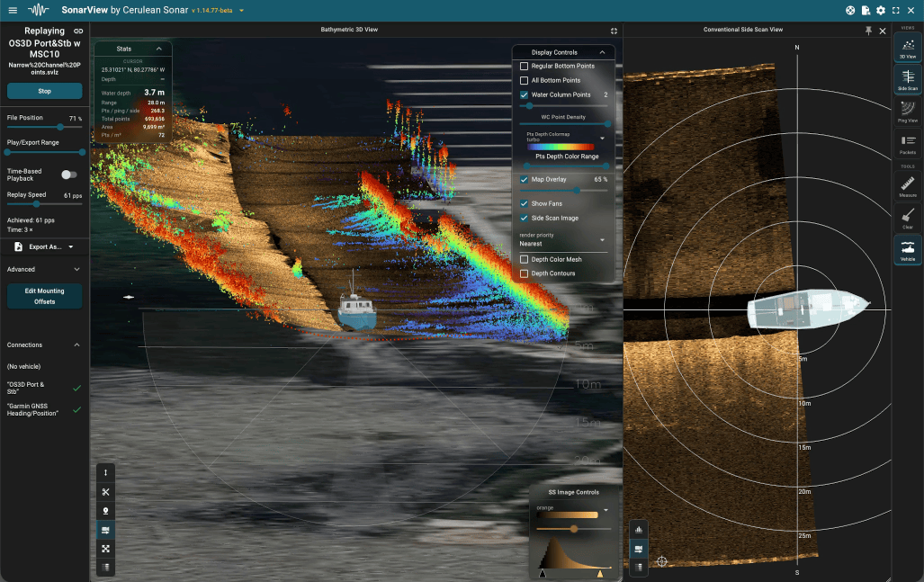Select the Garmin GNSS Heading/Position connection
Image resolution: width=924 pixels, height=582 pixels.
point(43,409)
